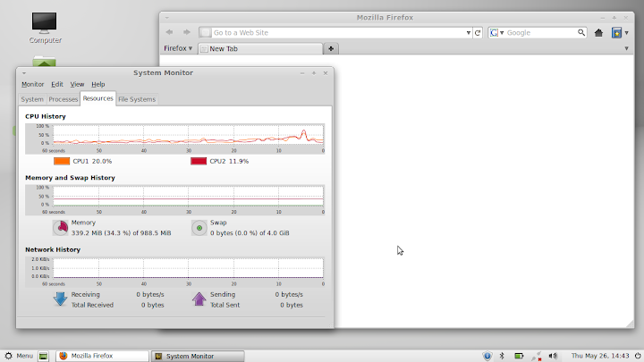
Task: Click the Total Received label
Action: tap(92, 305)
